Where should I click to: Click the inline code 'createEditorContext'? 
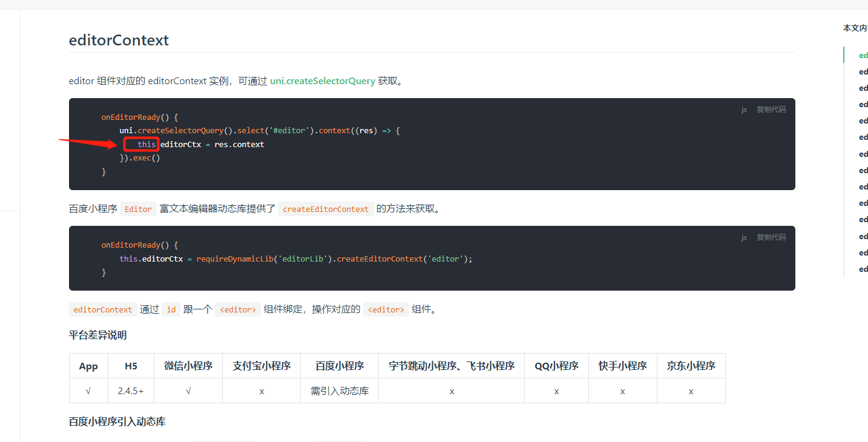coord(326,209)
